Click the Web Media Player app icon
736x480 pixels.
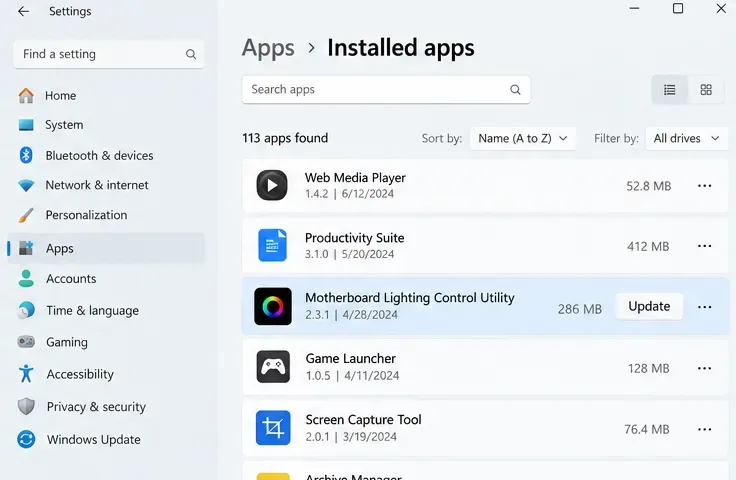click(272, 185)
